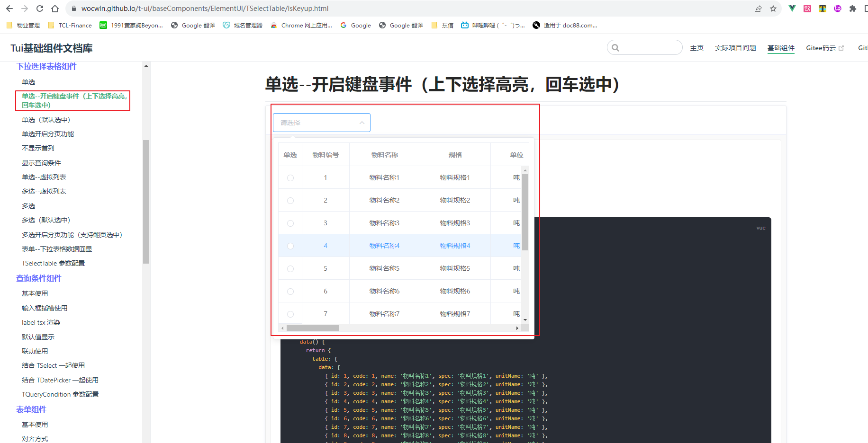Click the browser forward arrow
Image resolution: width=868 pixels, height=443 pixels.
25,9
